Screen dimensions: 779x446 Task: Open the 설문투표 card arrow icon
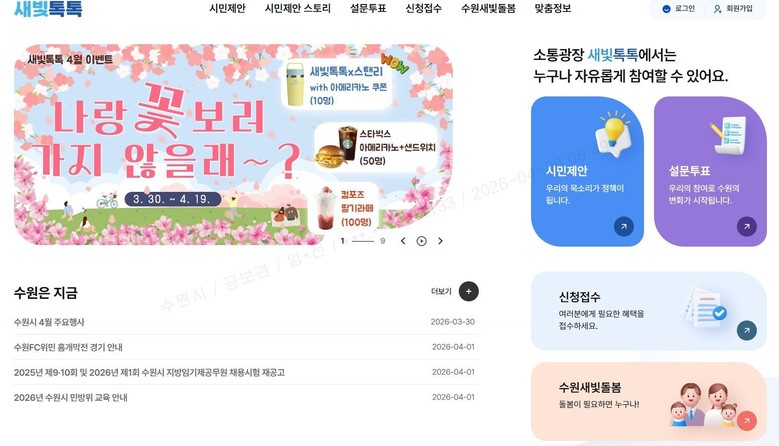click(746, 226)
